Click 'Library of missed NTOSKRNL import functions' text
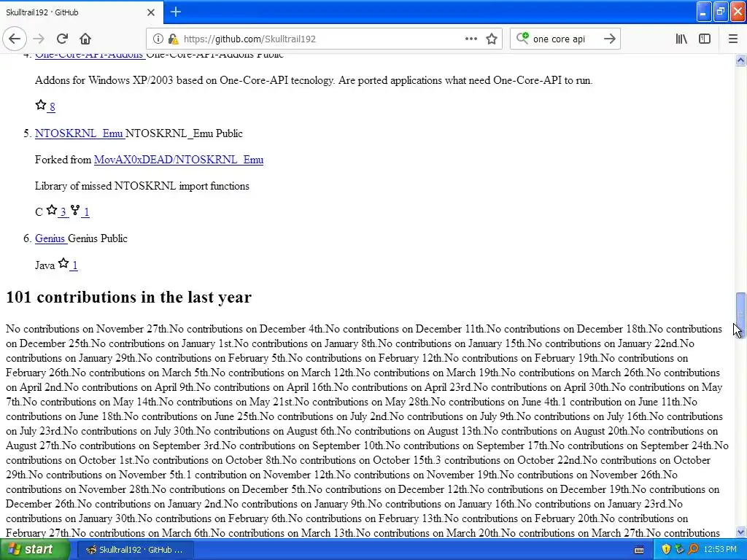 (142, 186)
